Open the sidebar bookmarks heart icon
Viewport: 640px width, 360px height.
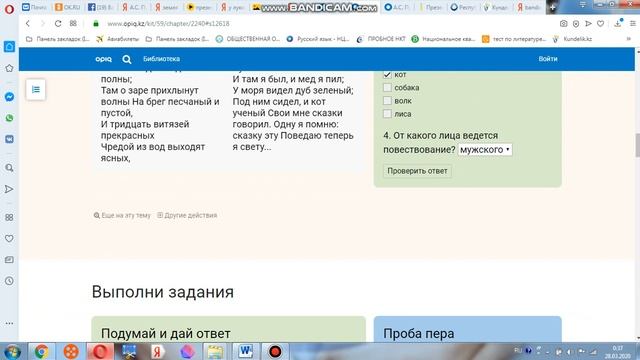click(9, 238)
